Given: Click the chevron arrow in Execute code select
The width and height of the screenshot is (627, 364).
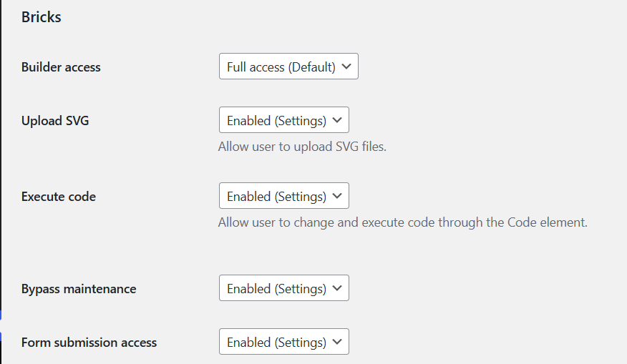Looking at the screenshot, I should [x=337, y=196].
